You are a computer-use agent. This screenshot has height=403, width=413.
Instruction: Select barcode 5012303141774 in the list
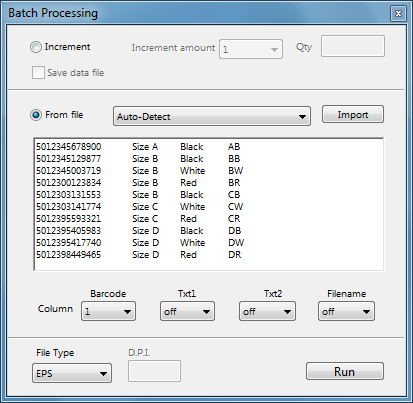pos(69,207)
